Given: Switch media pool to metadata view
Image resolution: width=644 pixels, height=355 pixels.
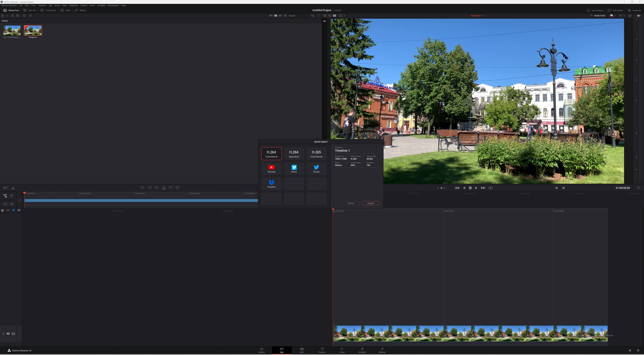Looking at the screenshot, I should pyautogui.click(x=271, y=16).
